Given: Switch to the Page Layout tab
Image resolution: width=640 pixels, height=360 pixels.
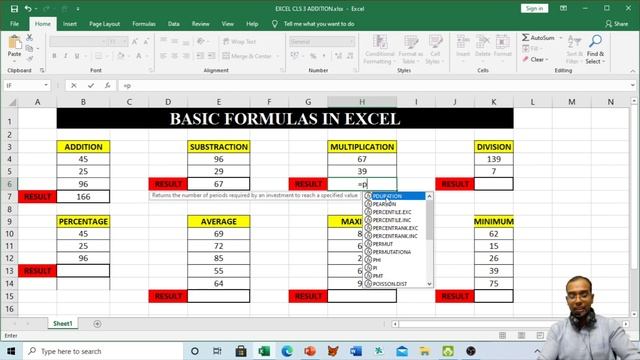Looking at the screenshot, I should click(x=104, y=24).
